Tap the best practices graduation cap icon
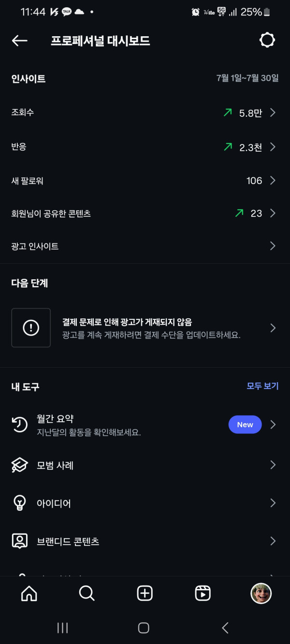This screenshot has width=290, height=644. coord(20,465)
